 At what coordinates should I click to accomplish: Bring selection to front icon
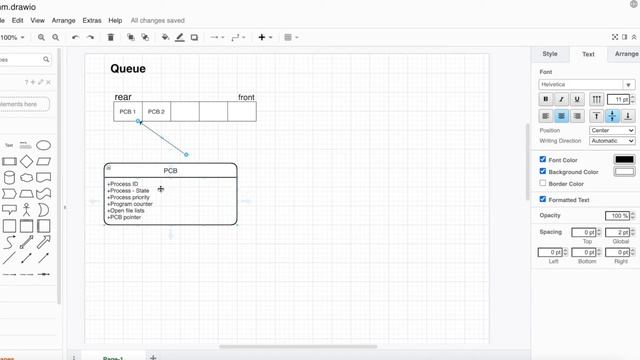pos(131,37)
